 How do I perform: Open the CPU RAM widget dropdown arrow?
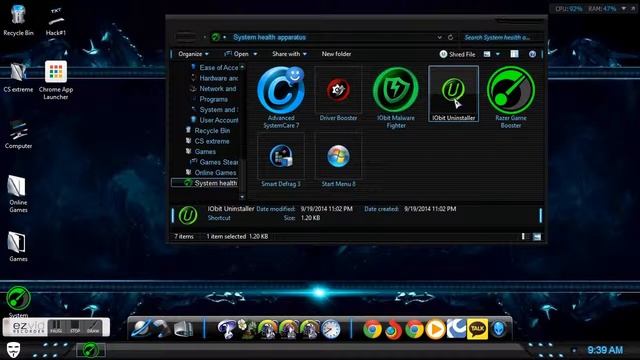[623, 8]
